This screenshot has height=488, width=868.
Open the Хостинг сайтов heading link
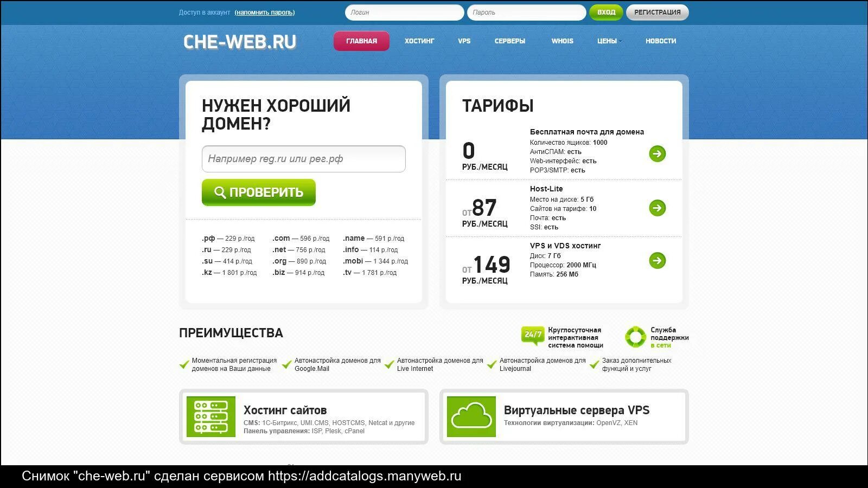(x=285, y=410)
